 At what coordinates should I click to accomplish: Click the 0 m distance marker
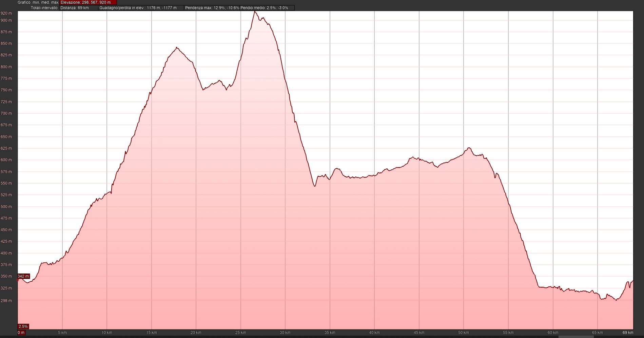(x=21, y=333)
